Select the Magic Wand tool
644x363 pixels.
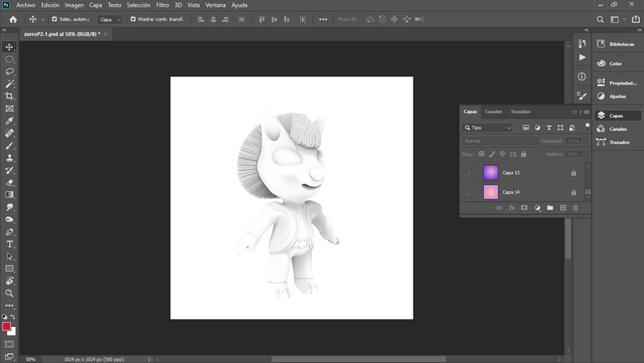[9, 84]
